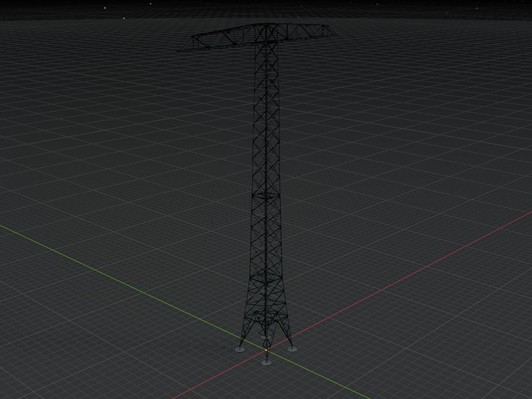Click the orange origin point at tower base
The image size is (532, 399).
pyautogui.click(x=266, y=350)
